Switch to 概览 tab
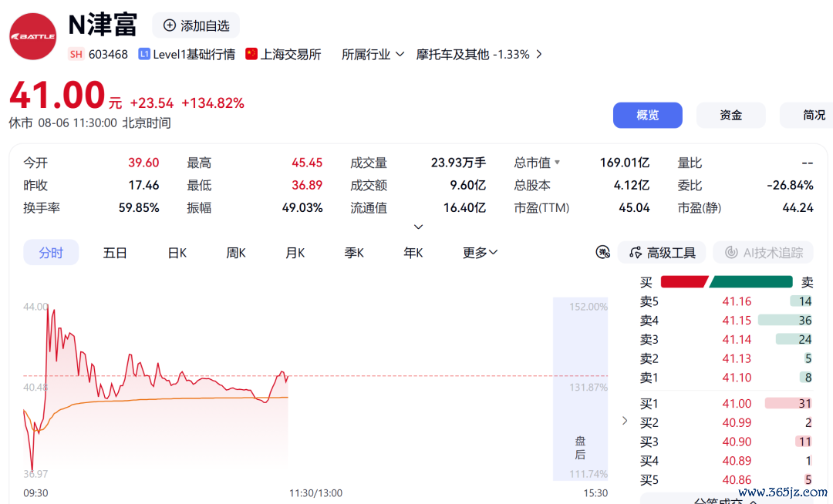Viewport: 833px width, 504px height. [x=648, y=115]
